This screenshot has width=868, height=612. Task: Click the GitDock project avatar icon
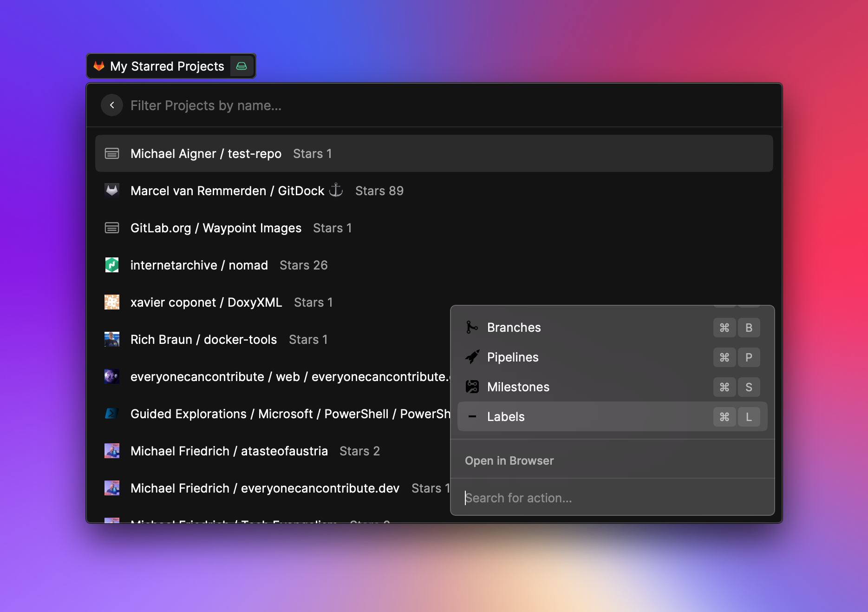tap(112, 191)
